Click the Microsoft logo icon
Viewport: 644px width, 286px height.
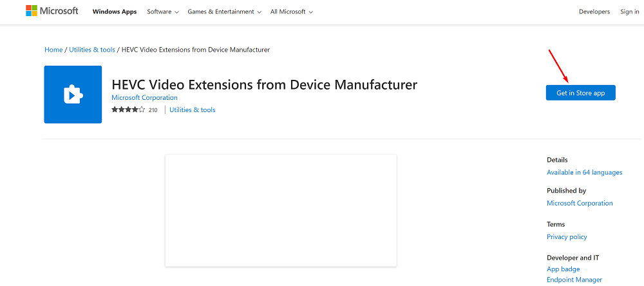click(32, 12)
